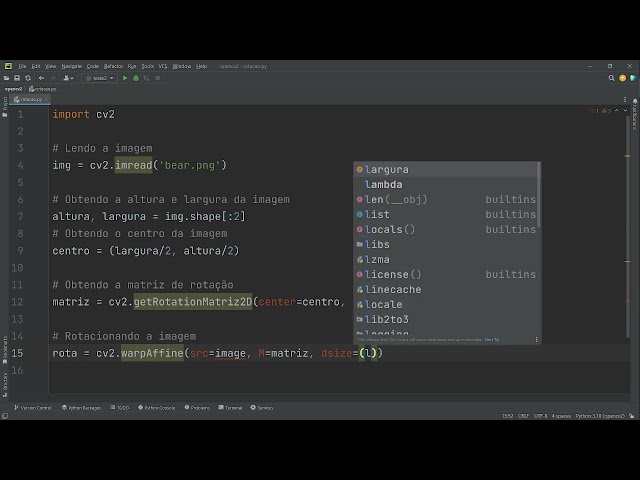Click the editor vertical scrollbar
640x480 pixels.
click(628, 227)
